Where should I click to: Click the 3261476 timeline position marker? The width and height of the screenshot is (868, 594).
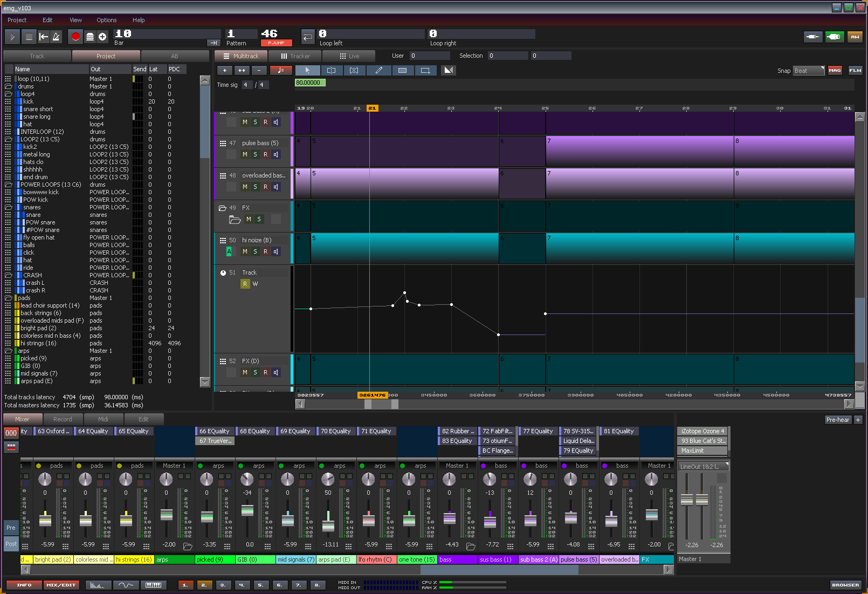coord(373,395)
